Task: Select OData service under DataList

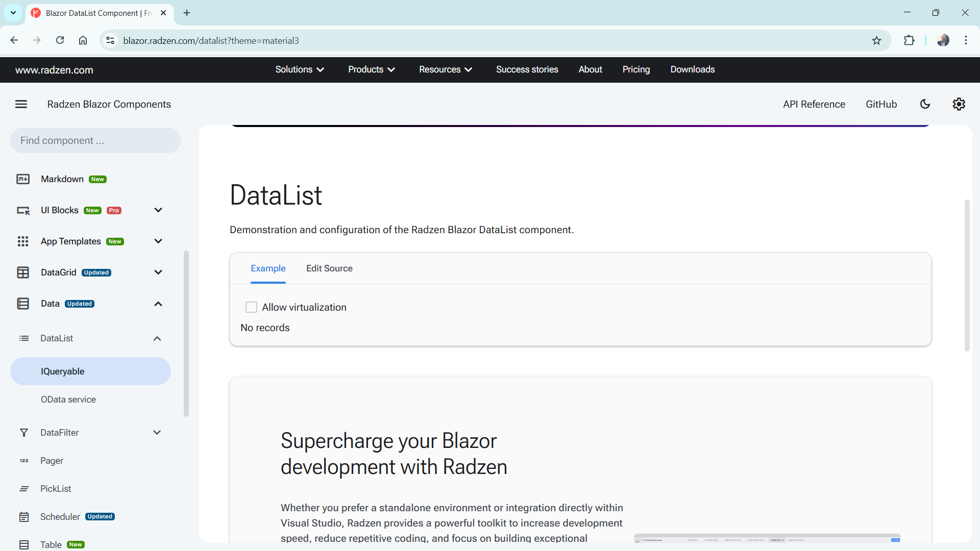Action: point(68,399)
